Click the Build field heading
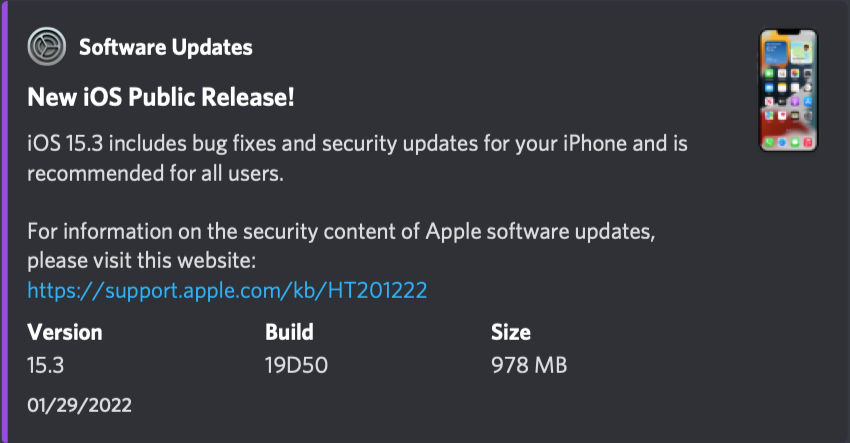 pyautogui.click(x=289, y=332)
